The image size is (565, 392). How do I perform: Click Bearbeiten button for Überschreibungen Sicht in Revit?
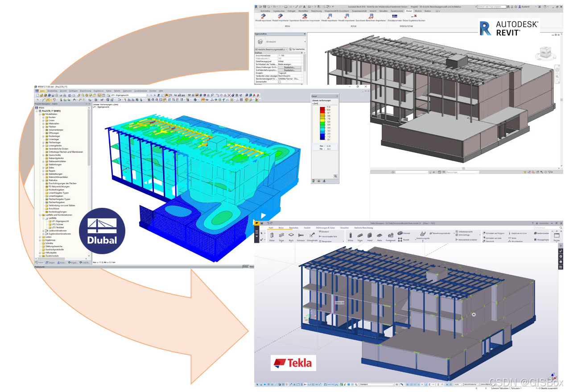pyautogui.click(x=289, y=67)
